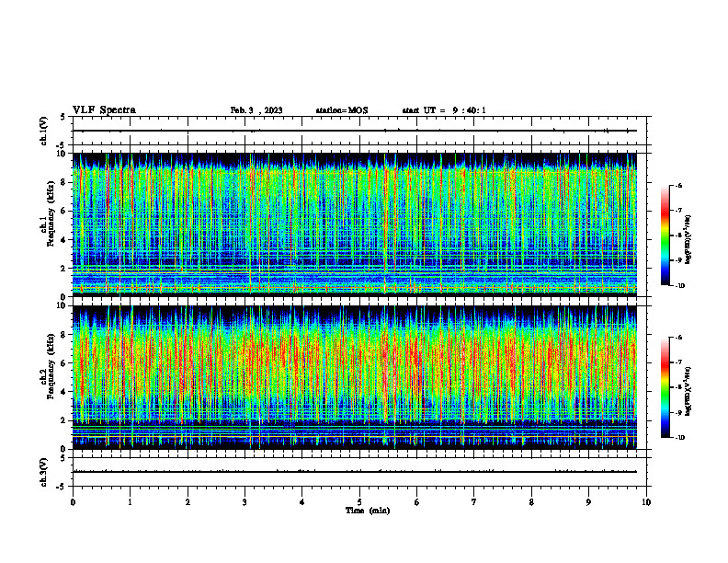The image size is (728, 563).
Task: Click the "start UT = 9:40:1" text
Action: click(444, 110)
